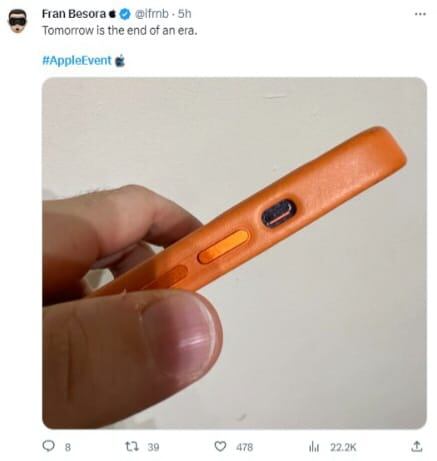Click the #AppleEvent hashtag

point(77,61)
